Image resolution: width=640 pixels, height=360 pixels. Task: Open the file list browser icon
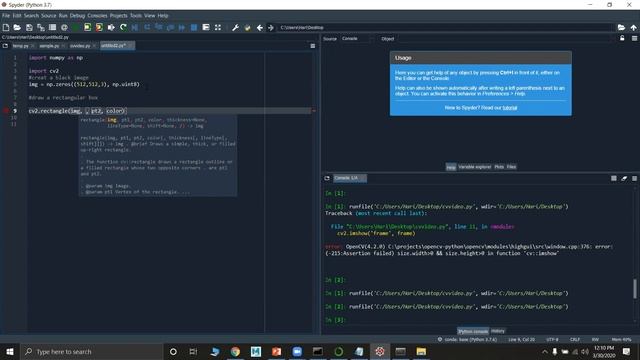click(52, 27)
